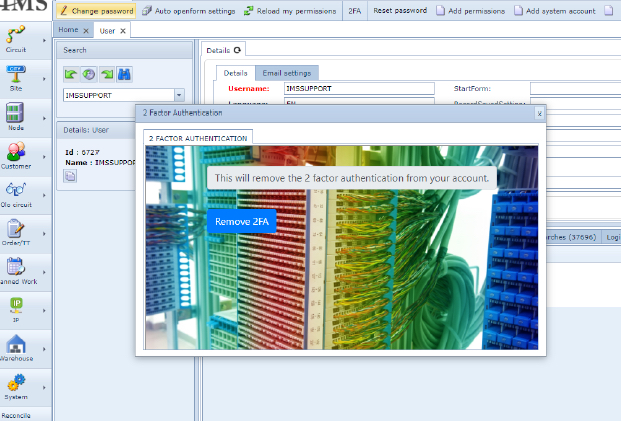Open the Node module icon
The image size is (621, 421).
[15, 112]
